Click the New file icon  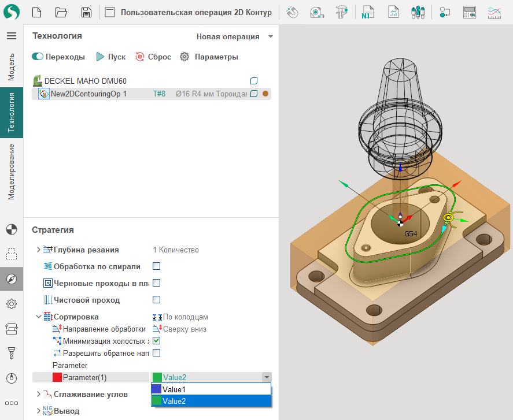36,12
